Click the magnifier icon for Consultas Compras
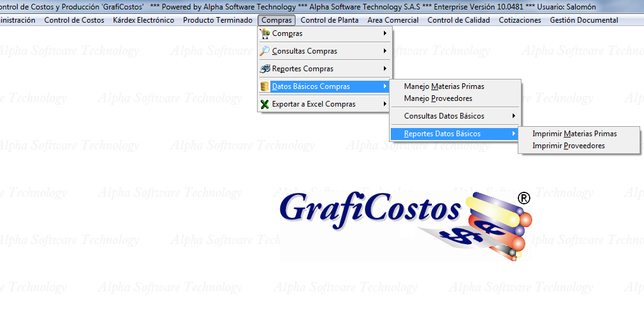The image size is (644, 316). (265, 51)
